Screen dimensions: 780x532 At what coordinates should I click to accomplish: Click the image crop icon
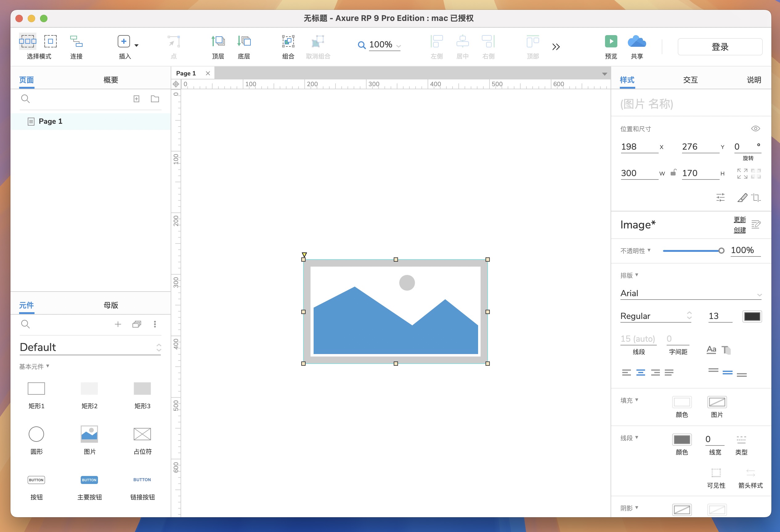[x=756, y=197]
